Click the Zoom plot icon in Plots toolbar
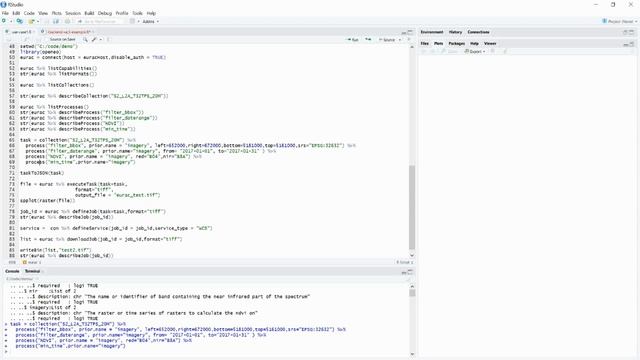640x360 pixels. (x=450, y=51)
